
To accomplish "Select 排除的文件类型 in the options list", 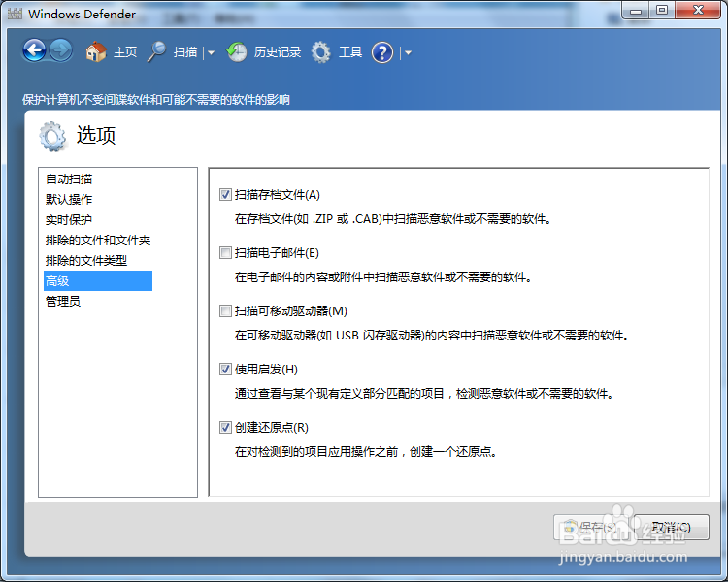I will tap(85, 260).
